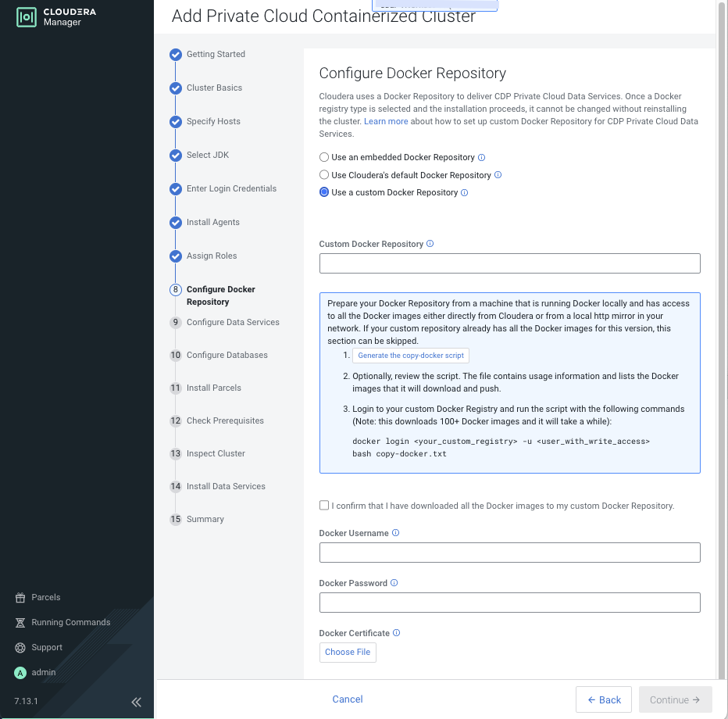This screenshot has width=728, height=719.
Task: Click the bash copy-docker.txt command text
Action: point(399,454)
